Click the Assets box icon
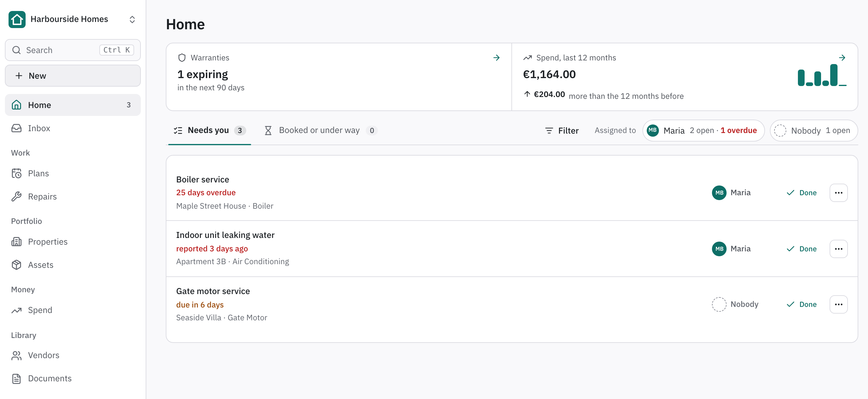The height and width of the screenshot is (399, 868). [x=16, y=265]
